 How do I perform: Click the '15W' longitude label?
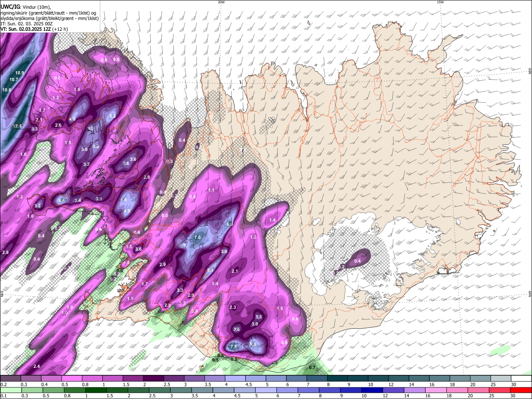pos(440,2)
